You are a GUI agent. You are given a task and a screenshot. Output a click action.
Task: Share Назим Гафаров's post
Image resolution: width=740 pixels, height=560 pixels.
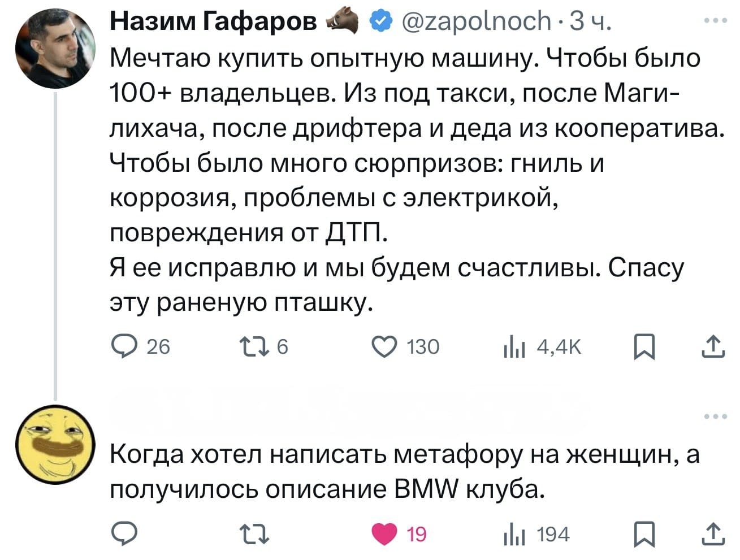coord(713,346)
